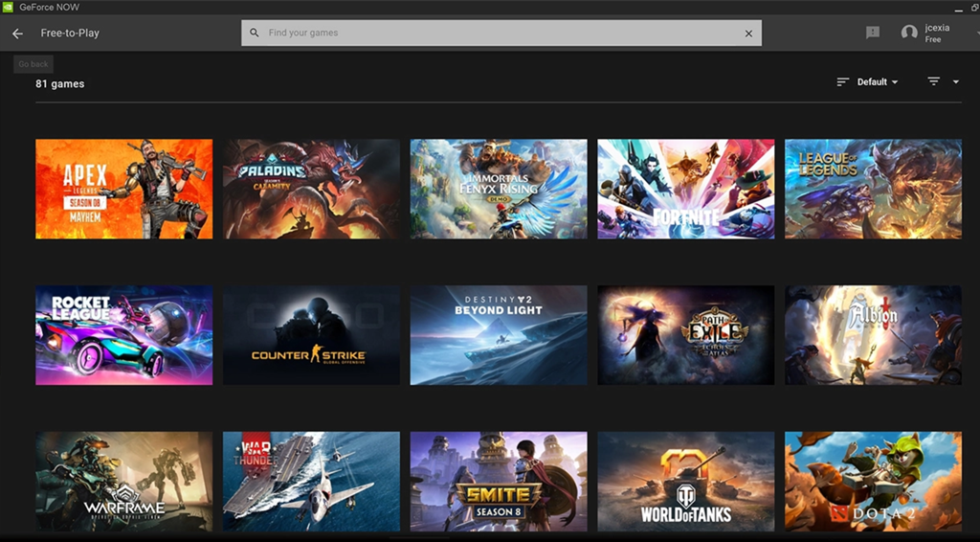The height and width of the screenshot is (542, 980).
Task: Click the filter lines icon
Action: (x=934, y=81)
